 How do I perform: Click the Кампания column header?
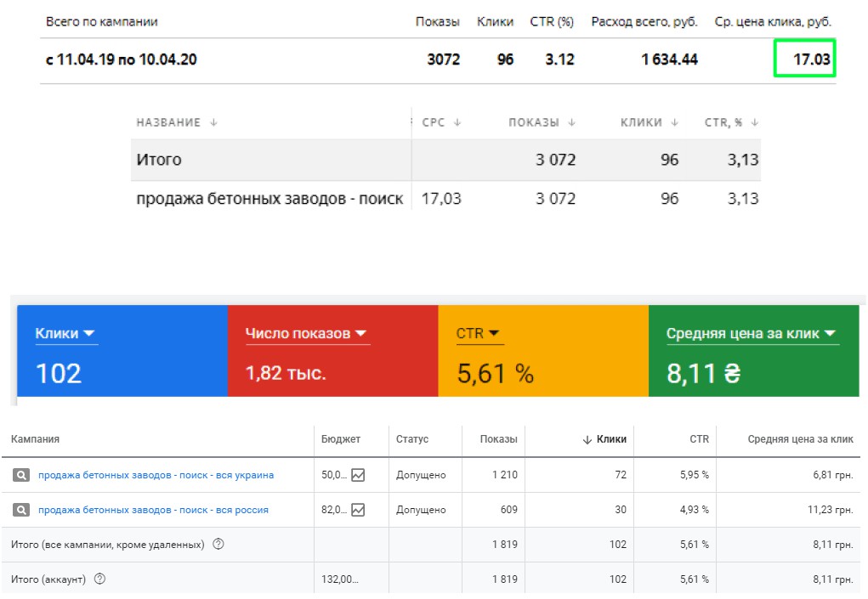click(36, 439)
